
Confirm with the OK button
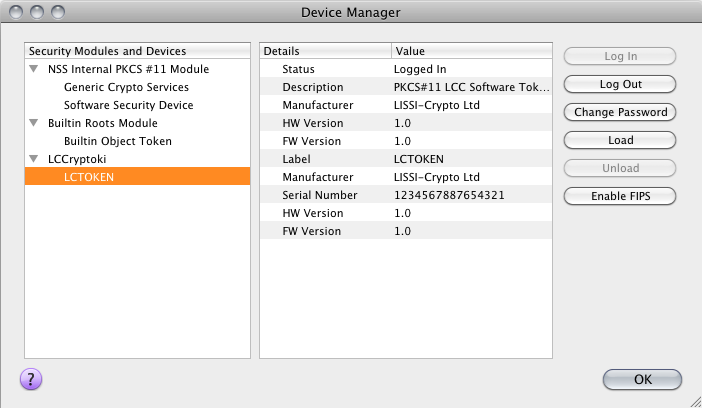coord(642,379)
